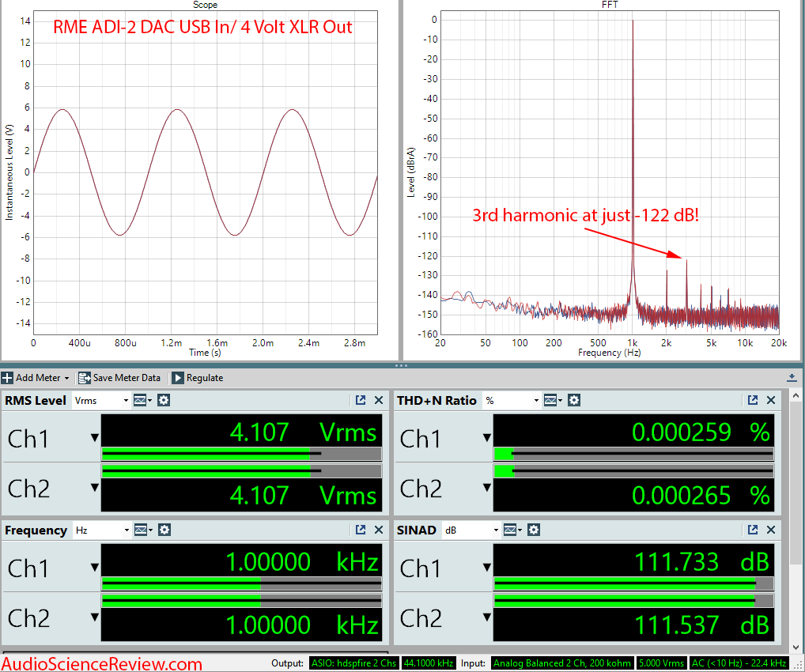This screenshot has height=672, width=805.
Task: Click the panel splitter dots handle
Action: [x=402, y=365]
